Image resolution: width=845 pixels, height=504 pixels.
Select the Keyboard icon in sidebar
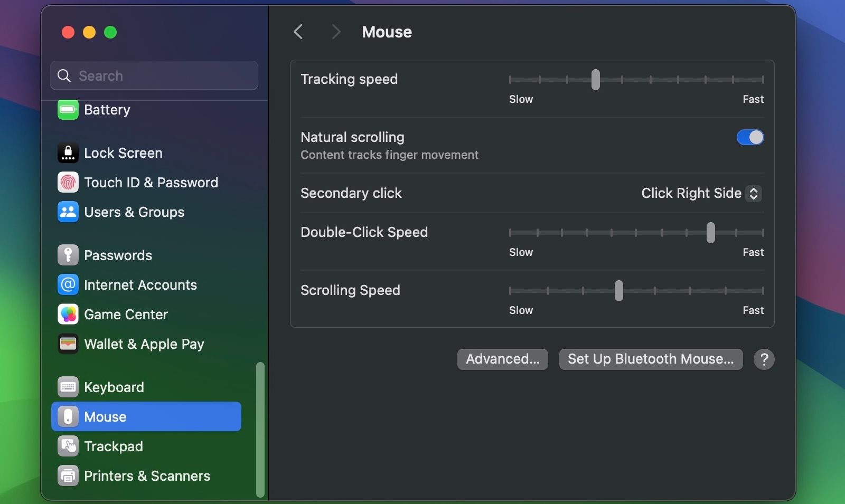(68, 386)
